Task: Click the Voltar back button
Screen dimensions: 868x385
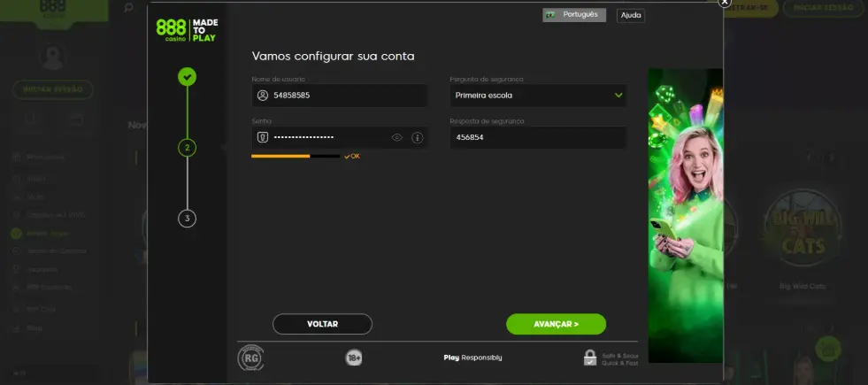Action: pyautogui.click(x=323, y=324)
